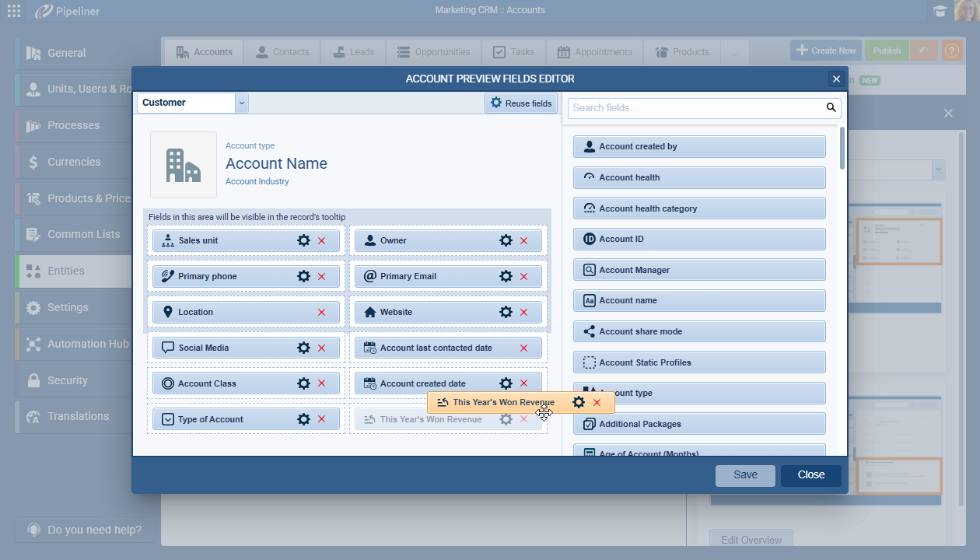This screenshot has height=560, width=980.
Task: Select the Account ID available field
Action: pos(698,240)
